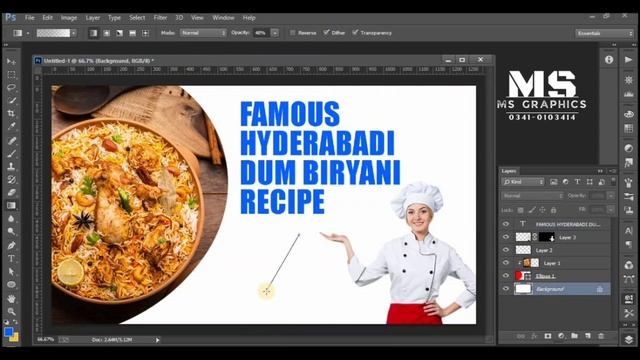Hide Layer 3 with its eye icon
The height and width of the screenshot is (360, 640).
[x=506, y=237]
